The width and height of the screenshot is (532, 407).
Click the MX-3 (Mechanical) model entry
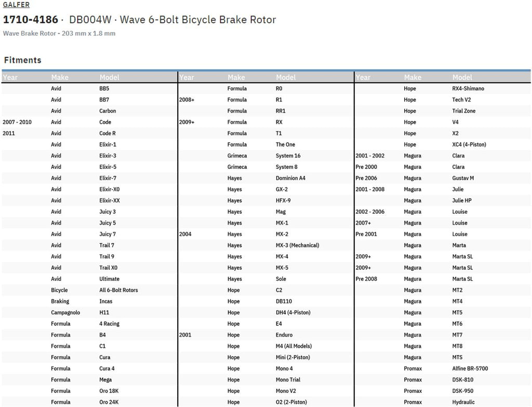tap(297, 245)
